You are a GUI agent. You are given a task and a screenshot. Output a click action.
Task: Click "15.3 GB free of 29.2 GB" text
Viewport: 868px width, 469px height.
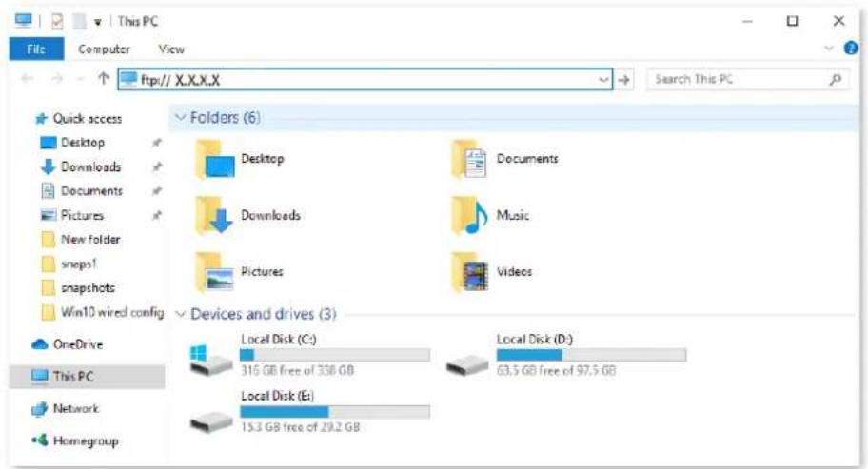coord(300,426)
